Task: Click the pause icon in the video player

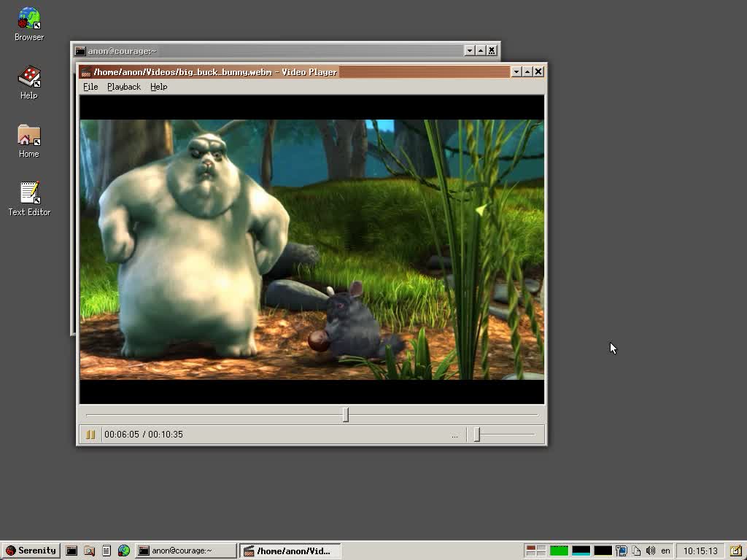Action: click(x=90, y=434)
